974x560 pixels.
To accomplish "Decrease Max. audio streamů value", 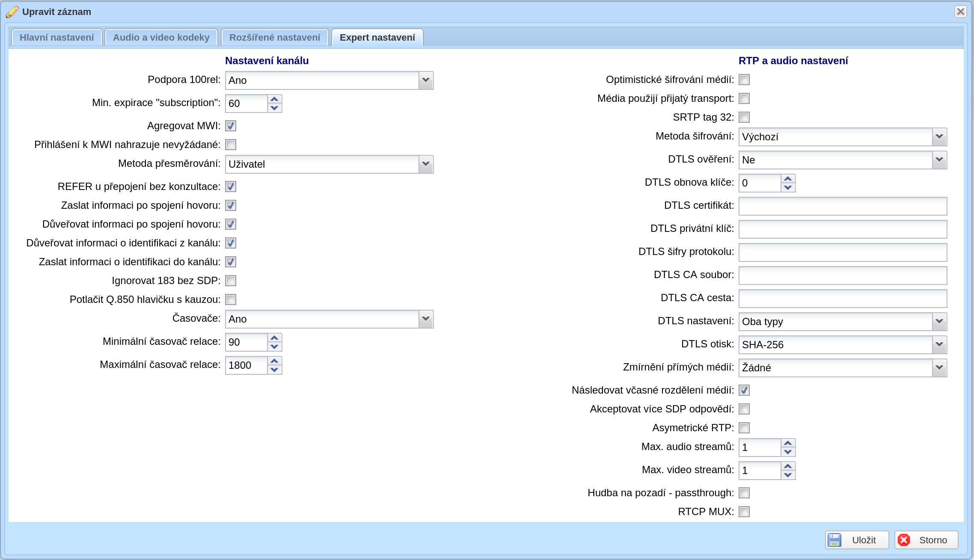I will tap(788, 452).
